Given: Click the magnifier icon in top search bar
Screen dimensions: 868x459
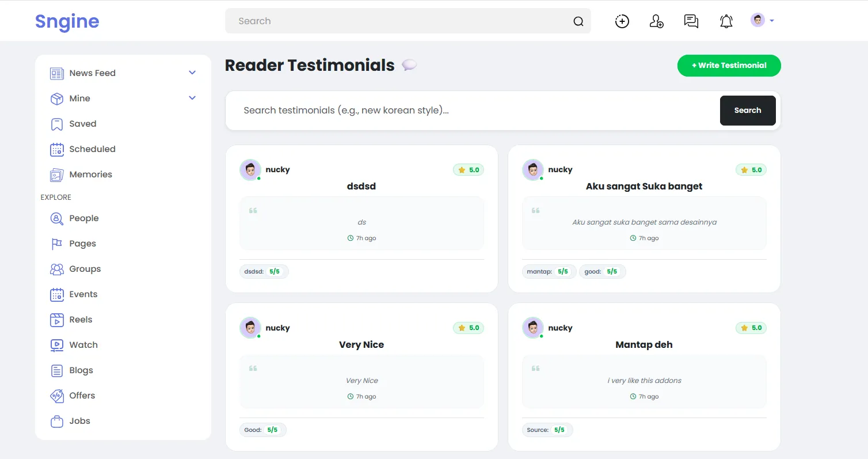Looking at the screenshot, I should click(x=578, y=21).
